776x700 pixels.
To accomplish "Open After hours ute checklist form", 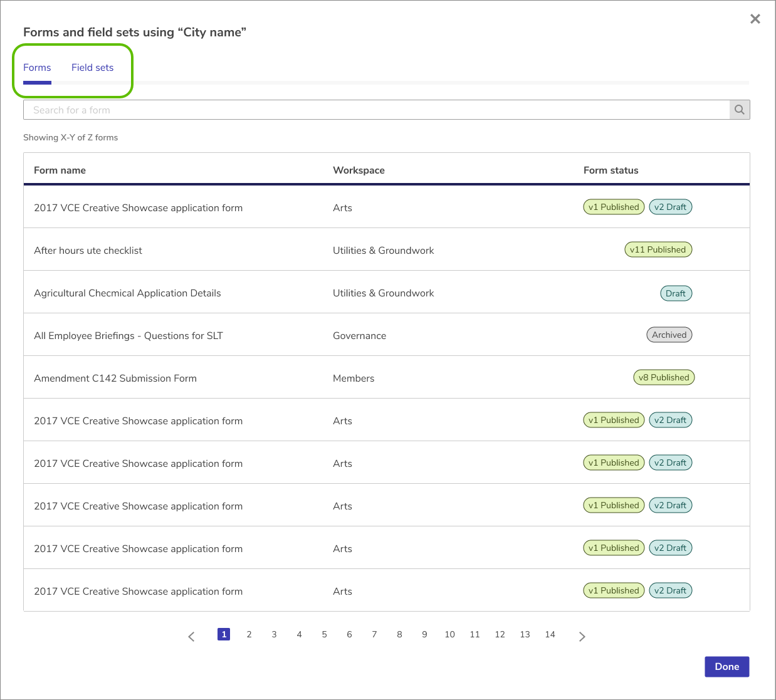I will [88, 251].
